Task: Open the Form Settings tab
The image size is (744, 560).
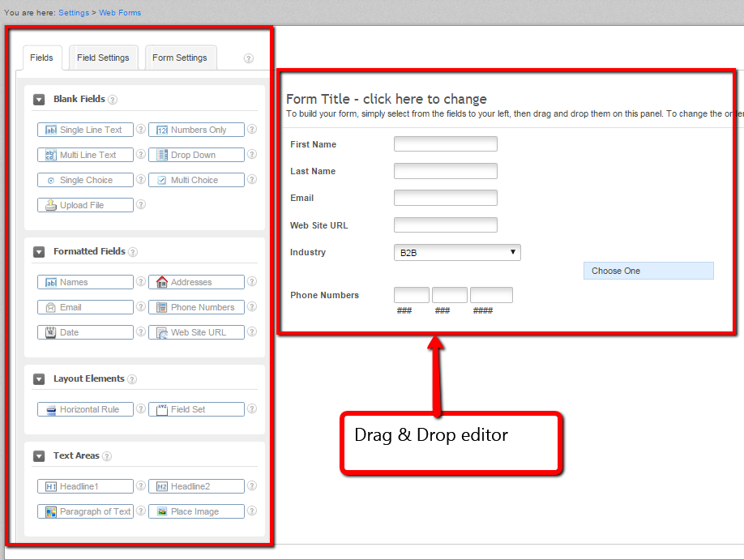Action: click(180, 58)
